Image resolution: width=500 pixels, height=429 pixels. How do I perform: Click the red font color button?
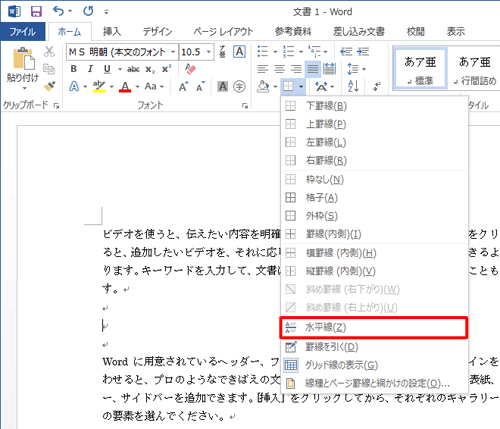[125, 87]
